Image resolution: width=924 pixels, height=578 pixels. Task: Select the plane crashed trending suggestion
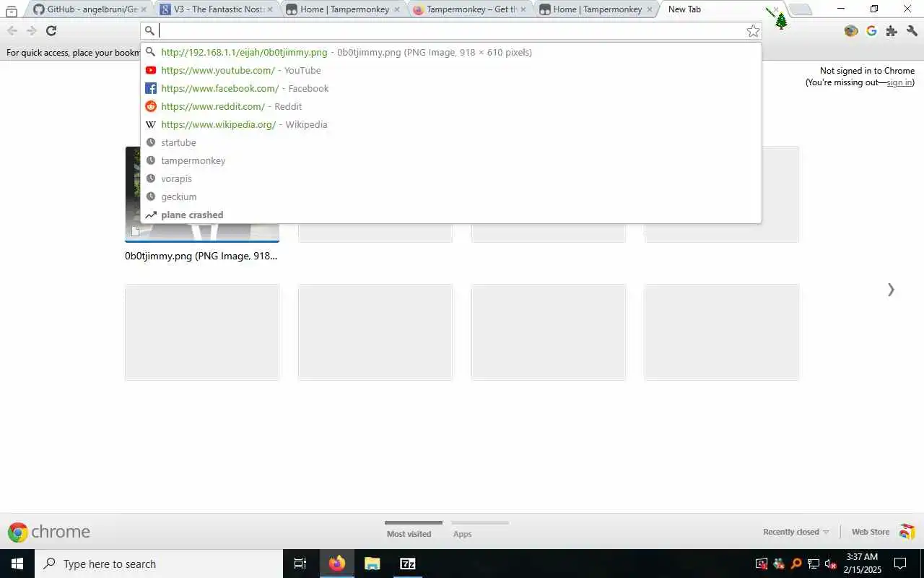[451, 215]
